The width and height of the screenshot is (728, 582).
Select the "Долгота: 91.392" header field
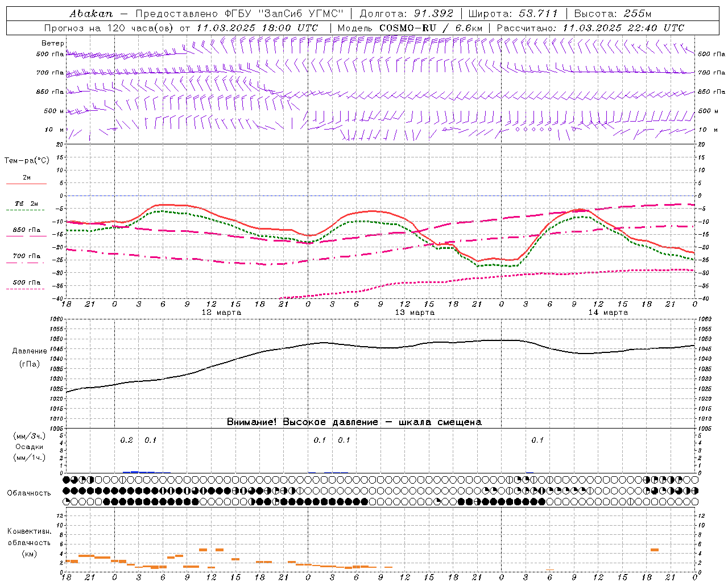point(407,14)
